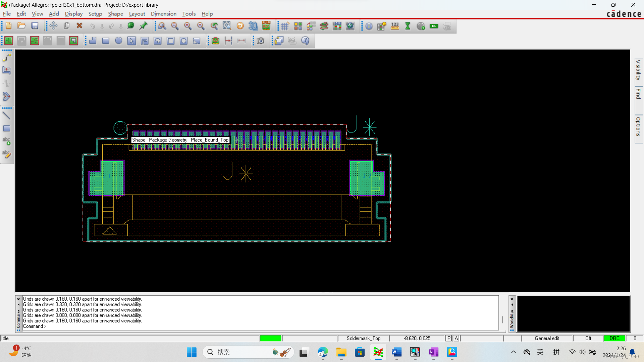Screen dimensions: 644x362
Task: Expand the Options side panel
Action: pyautogui.click(x=638, y=127)
